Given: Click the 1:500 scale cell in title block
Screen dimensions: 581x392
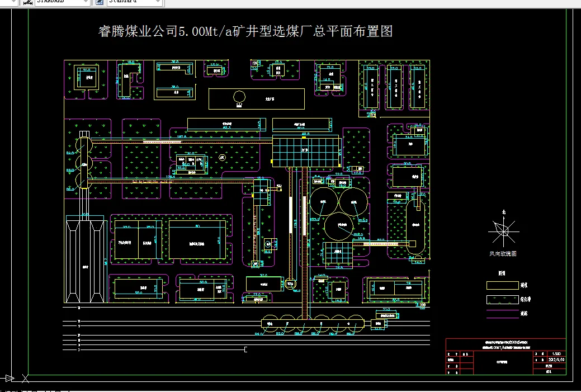Looking at the screenshot, I should pos(556,354).
